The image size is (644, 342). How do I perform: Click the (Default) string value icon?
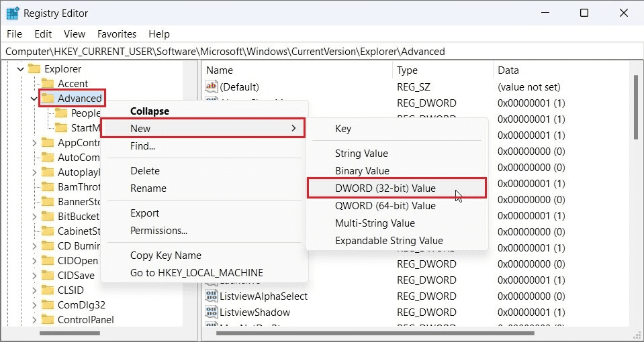(211, 87)
